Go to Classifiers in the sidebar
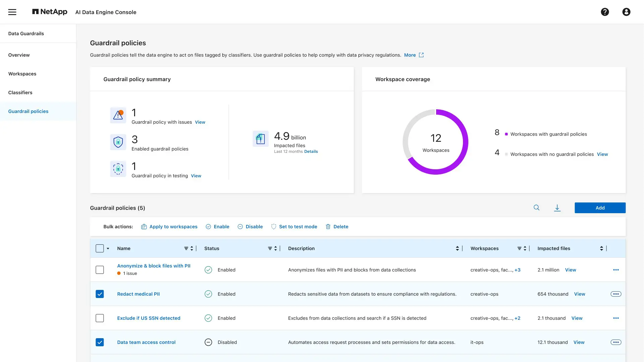This screenshot has width=644, height=362. tap(20, 93)
